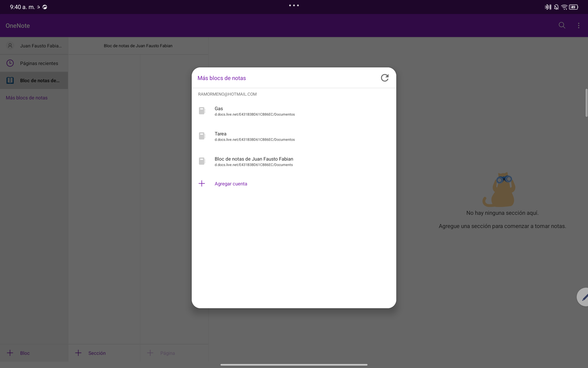Click the battery indicator in status bar
Screen dimensions: 588x368
(x=573, y=7)
